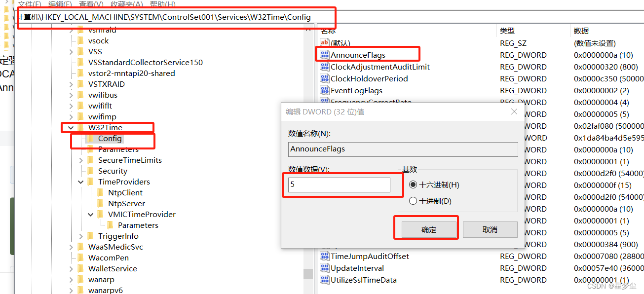The width and height of the screenshot is (644, 294).
Task: Click the 数值数据 value input field
Action: click(339, 184)
